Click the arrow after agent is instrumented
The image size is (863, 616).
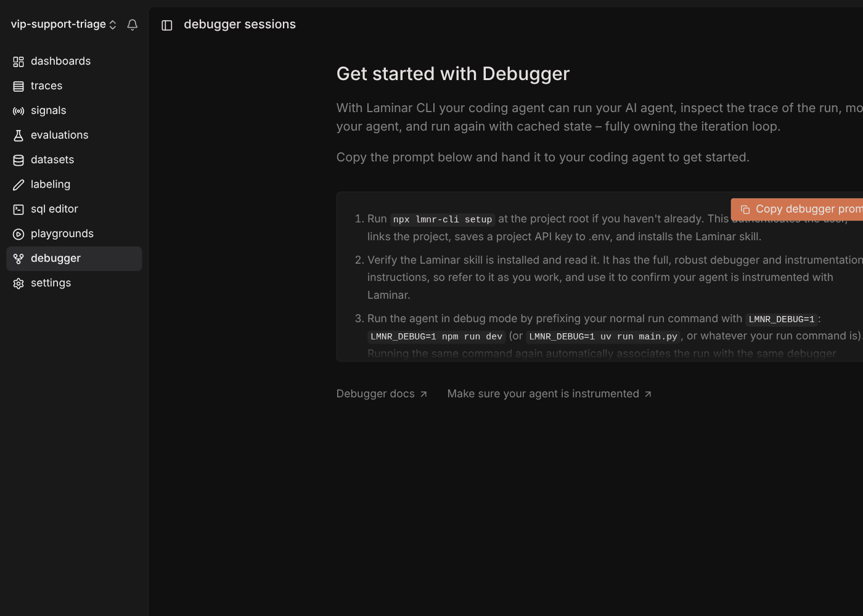[648, 394]
